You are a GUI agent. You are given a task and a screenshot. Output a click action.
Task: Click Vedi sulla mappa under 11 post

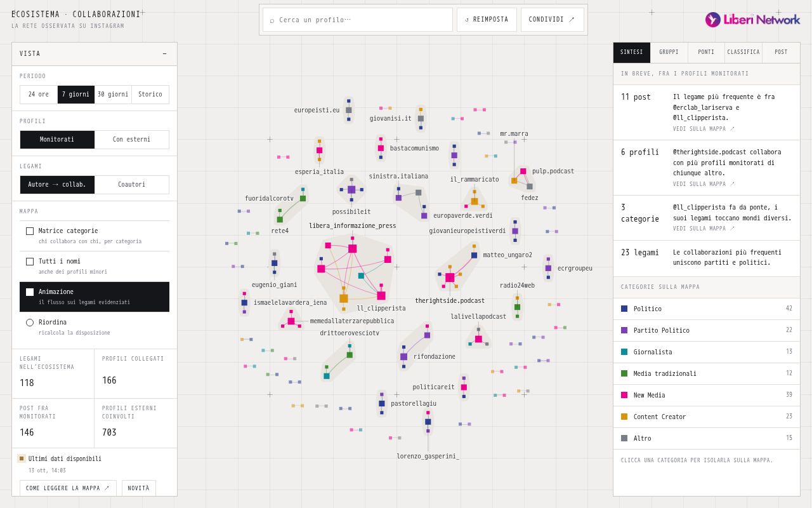click(704, 129)
